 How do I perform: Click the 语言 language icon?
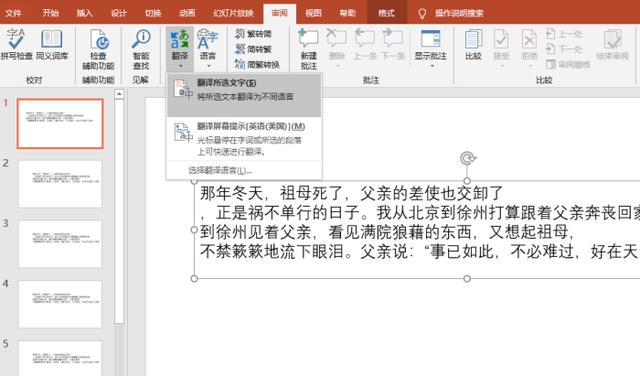(x=207, y=40)
